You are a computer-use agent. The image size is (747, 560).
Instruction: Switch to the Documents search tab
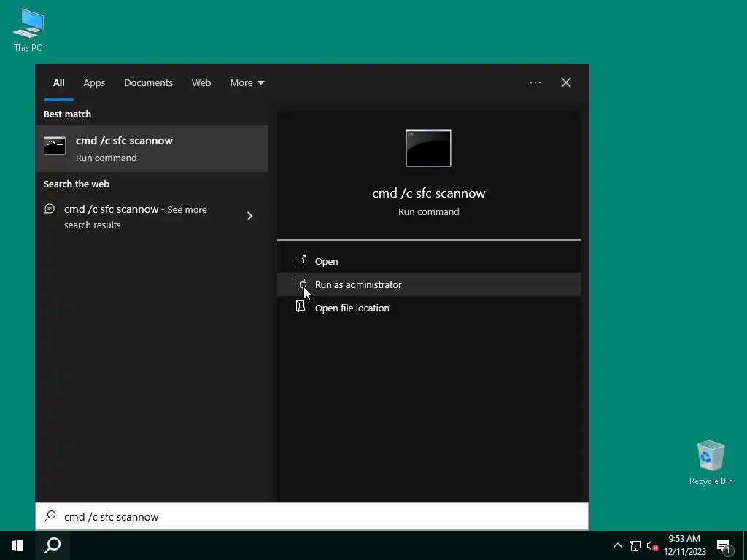click(x=148, y=83)
